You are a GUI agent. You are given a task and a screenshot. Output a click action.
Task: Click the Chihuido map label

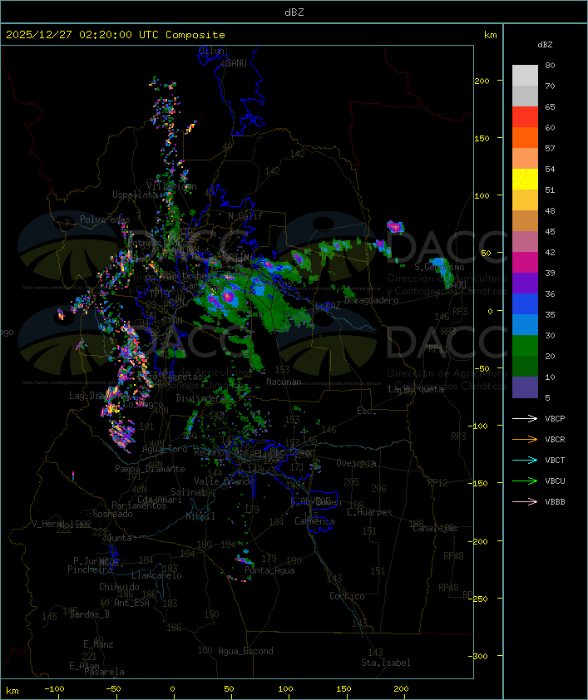pyautogui.click(x=119, y=587)
